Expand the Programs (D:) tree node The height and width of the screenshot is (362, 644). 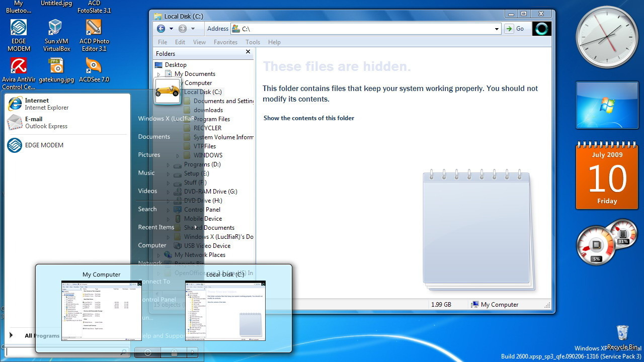click(168, 164)
